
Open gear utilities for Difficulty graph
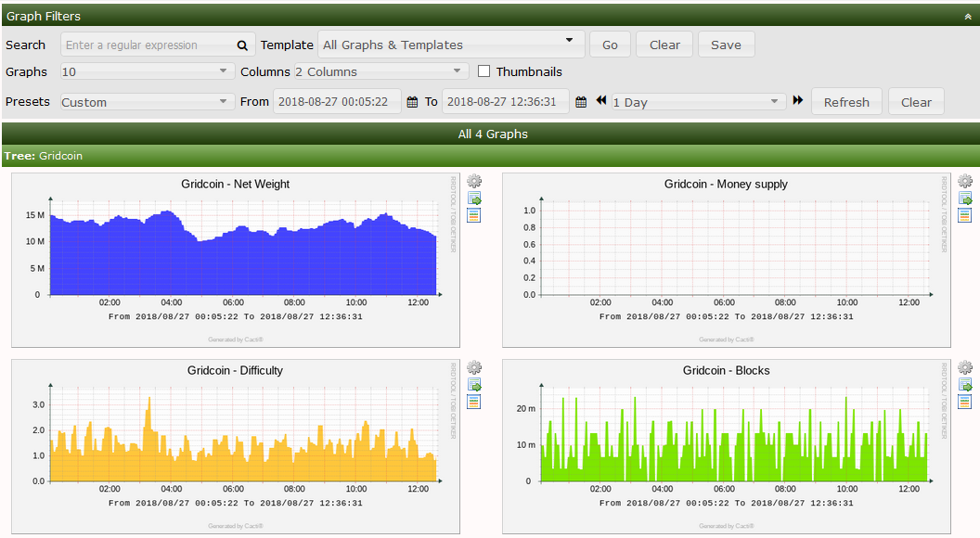474,367
